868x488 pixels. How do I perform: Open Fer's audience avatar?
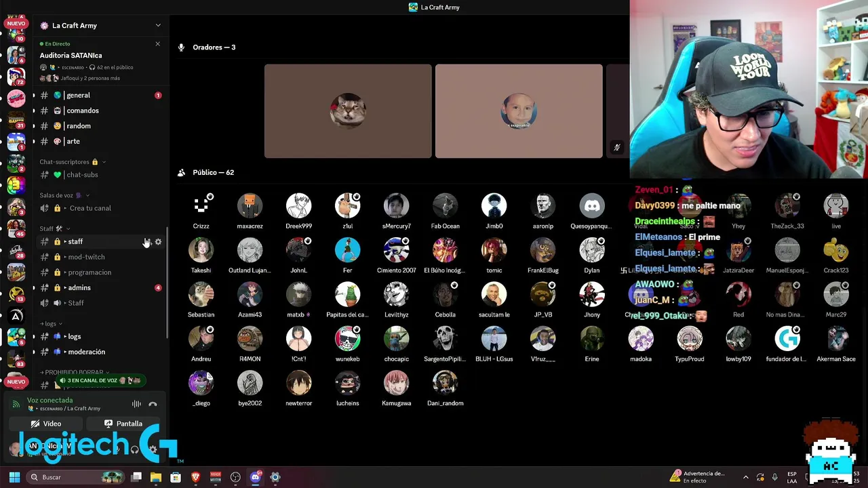coord(347,250)
